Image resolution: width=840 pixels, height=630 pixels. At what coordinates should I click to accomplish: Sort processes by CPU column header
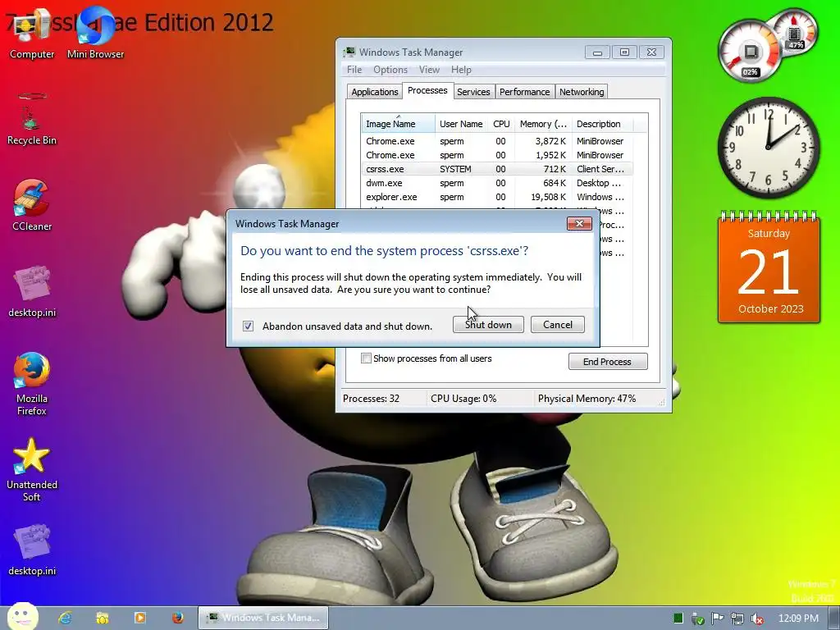[x=501, y=124]
